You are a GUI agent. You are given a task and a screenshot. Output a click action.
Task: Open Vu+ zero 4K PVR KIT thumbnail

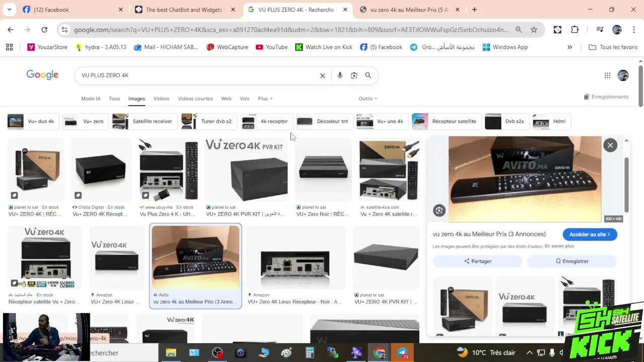point(247,170)
